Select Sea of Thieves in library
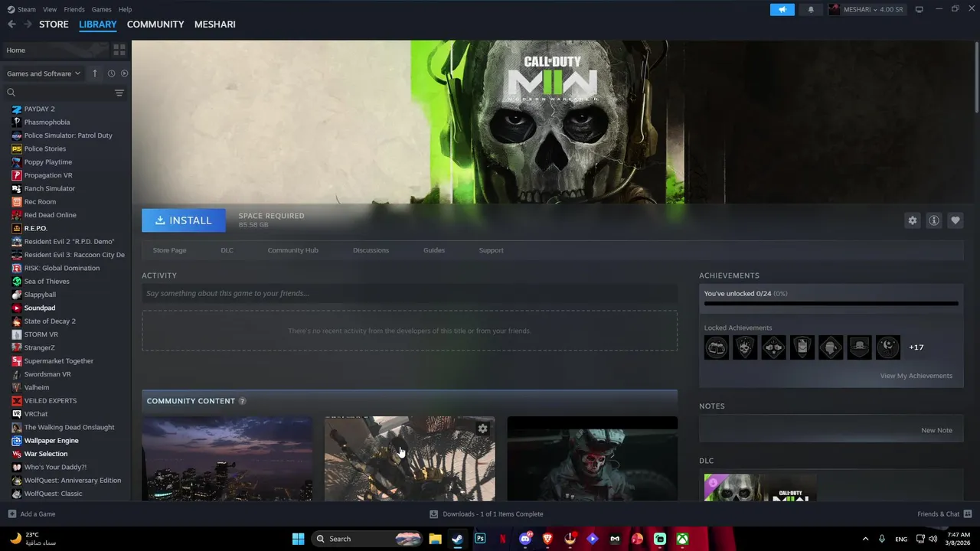 [47, 282]
